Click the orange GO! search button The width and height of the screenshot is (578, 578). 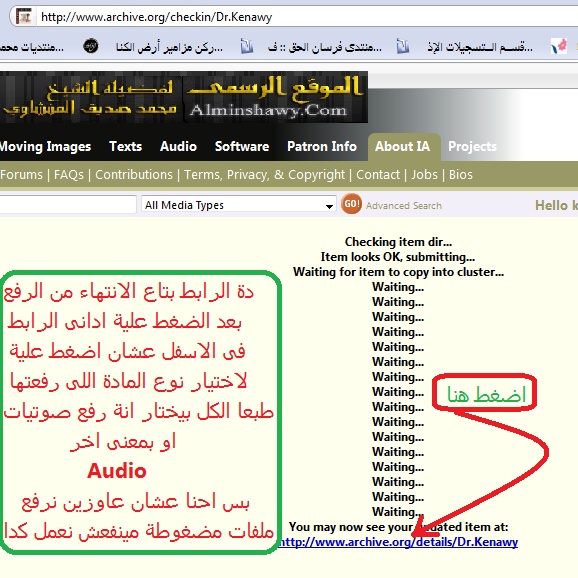point(351,204)
